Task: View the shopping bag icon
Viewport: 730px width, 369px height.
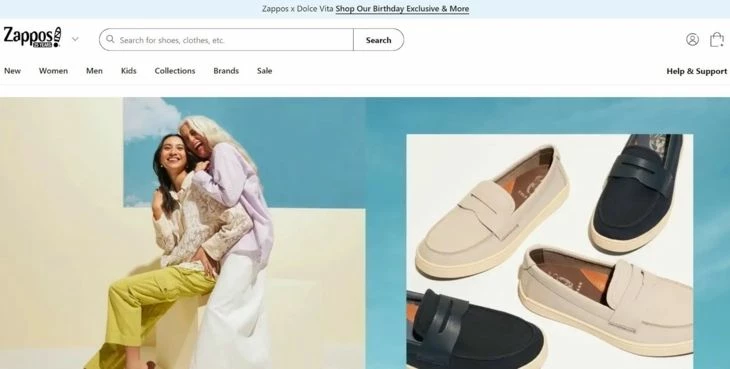Action: 716,40
